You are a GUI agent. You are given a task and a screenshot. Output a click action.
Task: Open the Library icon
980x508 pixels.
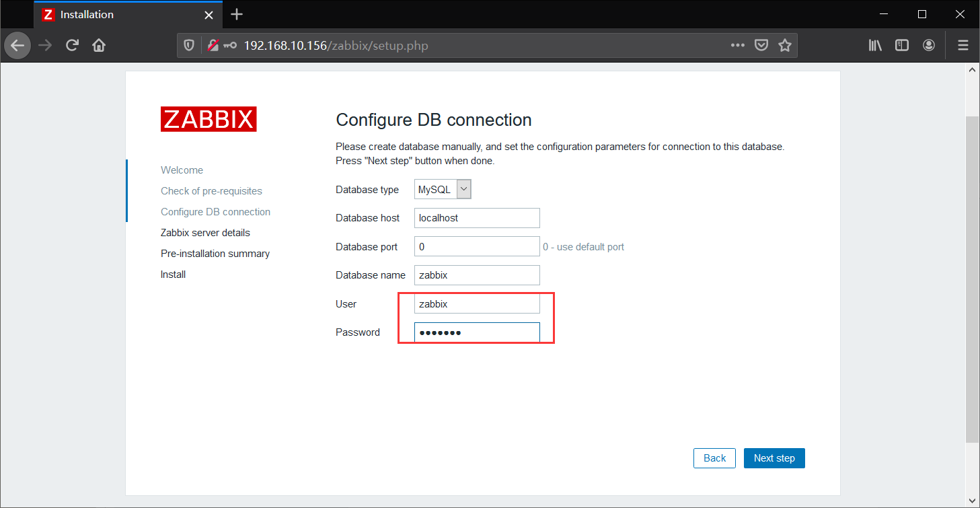coord(875,46)
